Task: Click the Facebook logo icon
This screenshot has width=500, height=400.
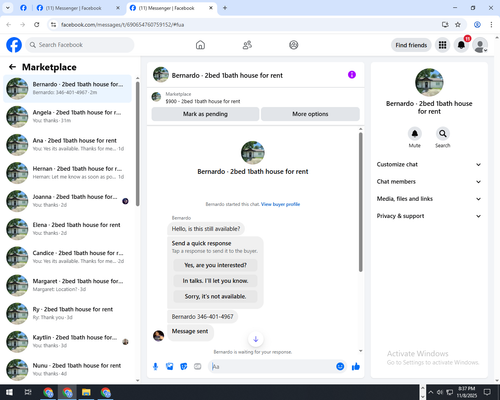Action: pos(14,45)
